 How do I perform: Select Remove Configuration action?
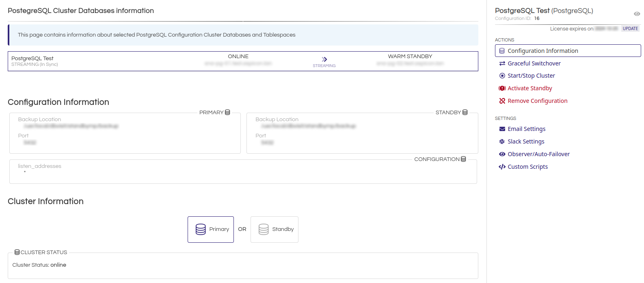(538, 101)
